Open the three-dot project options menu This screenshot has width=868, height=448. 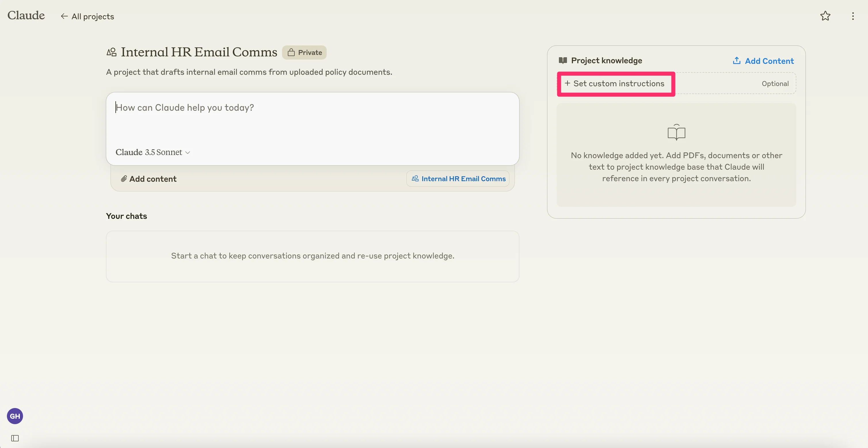[853, 16]
